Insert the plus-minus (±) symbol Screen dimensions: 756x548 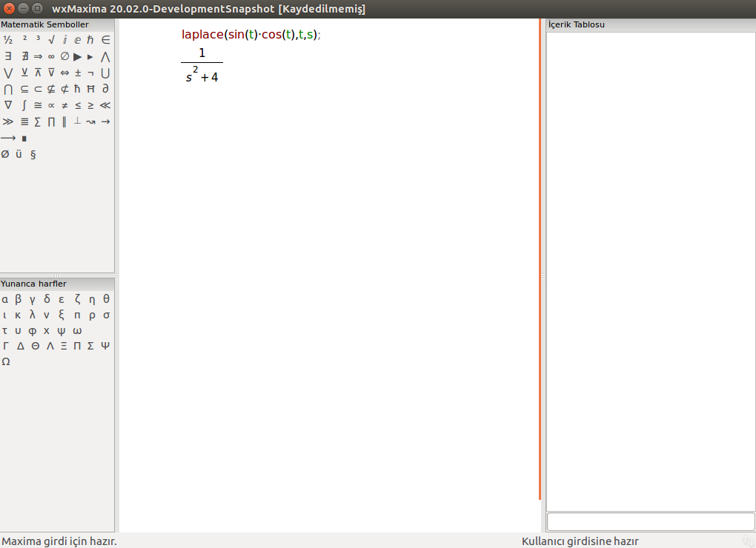[78, 73]
